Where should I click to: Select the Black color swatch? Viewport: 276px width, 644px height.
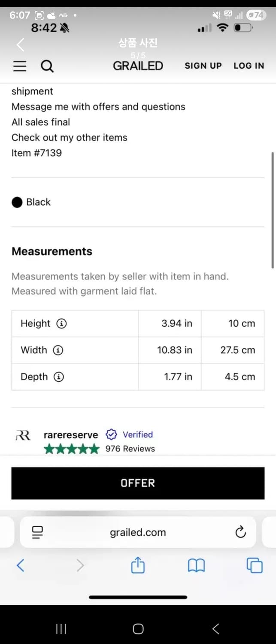(x=17, y=202)
